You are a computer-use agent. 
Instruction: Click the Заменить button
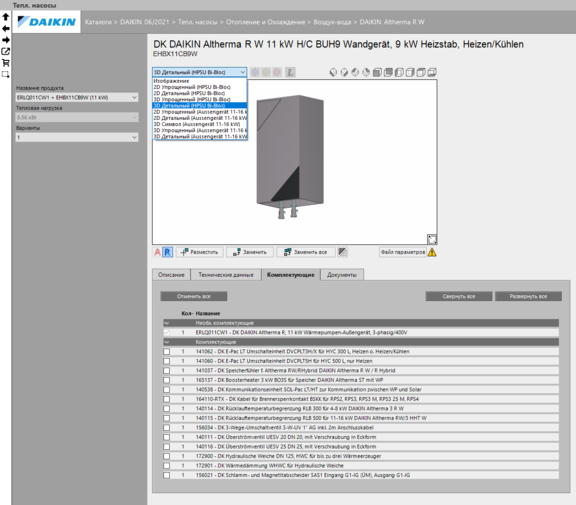250,252
